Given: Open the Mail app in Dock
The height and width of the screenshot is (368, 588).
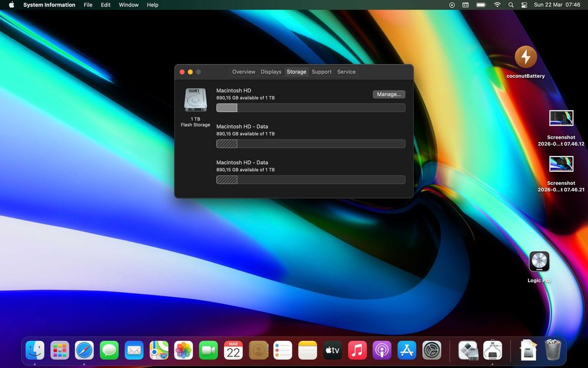Looking at the screenshot, I should click(x=134, y=350).
